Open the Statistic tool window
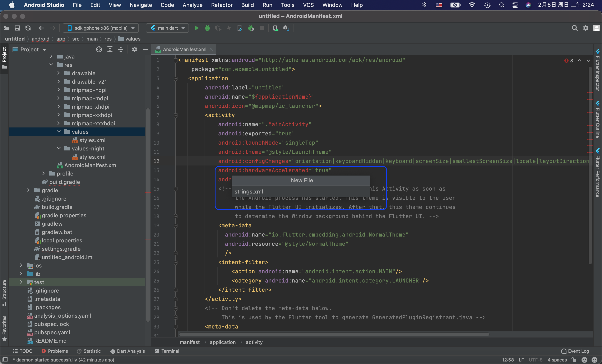Viewport: 602px width, 364px height. 89,351
